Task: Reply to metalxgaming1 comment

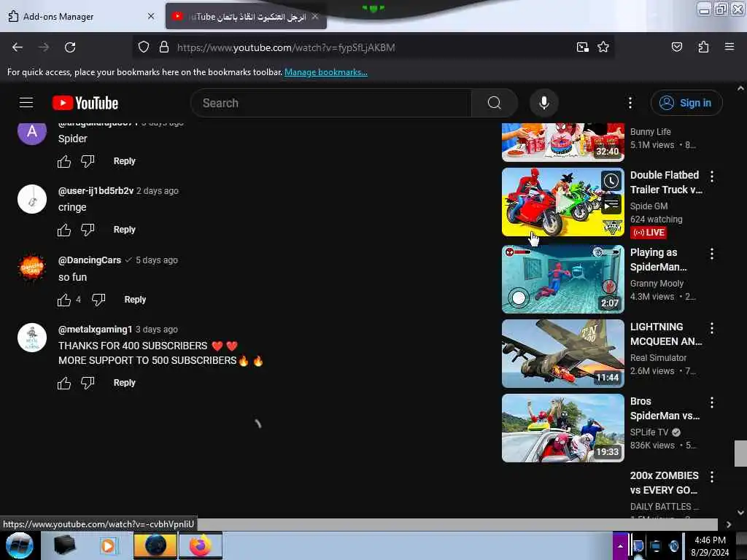Action: [x=124, y=383]
